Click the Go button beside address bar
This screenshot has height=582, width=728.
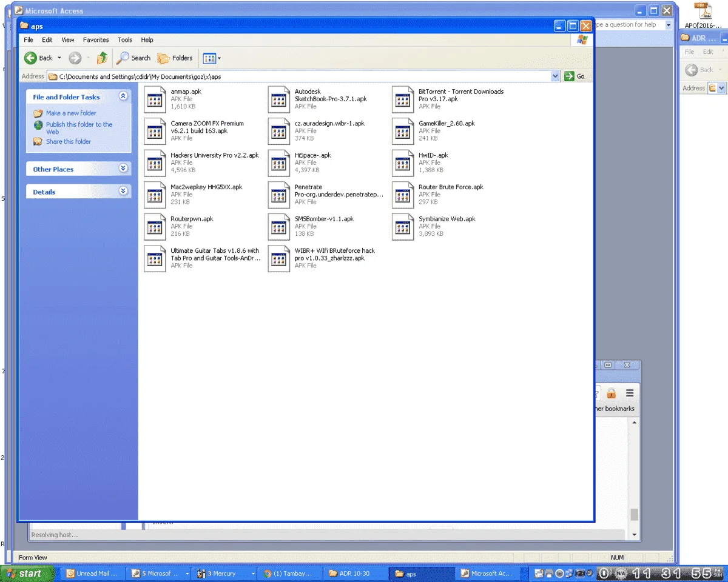pos(575,76)
